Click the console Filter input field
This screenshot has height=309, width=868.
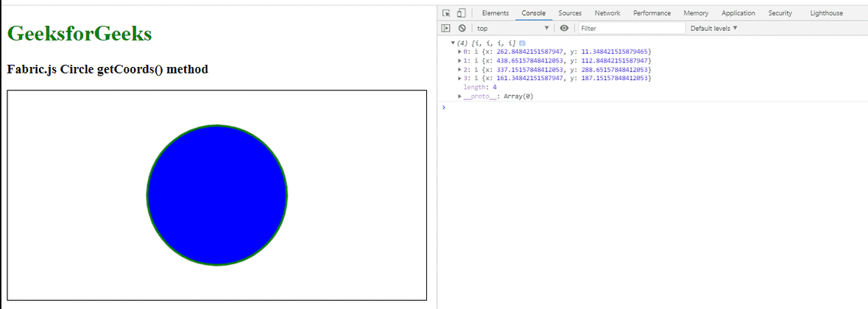[630, 28]
